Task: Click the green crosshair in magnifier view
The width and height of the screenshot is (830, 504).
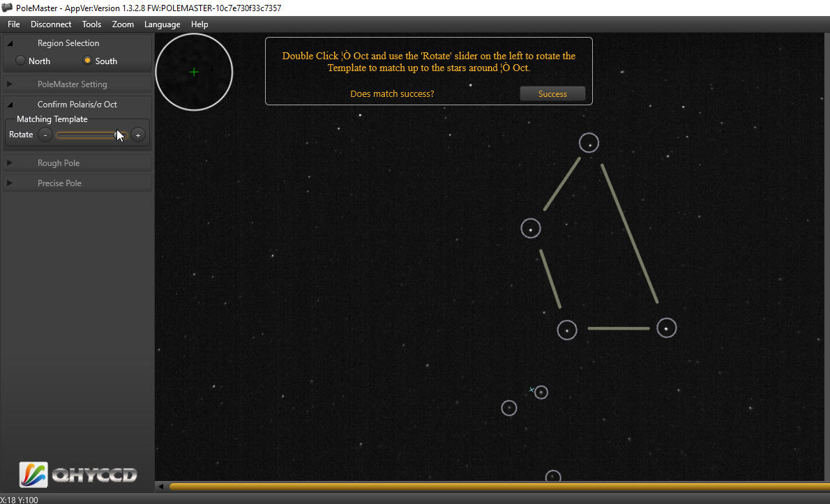Action: [x=194, y=72]
